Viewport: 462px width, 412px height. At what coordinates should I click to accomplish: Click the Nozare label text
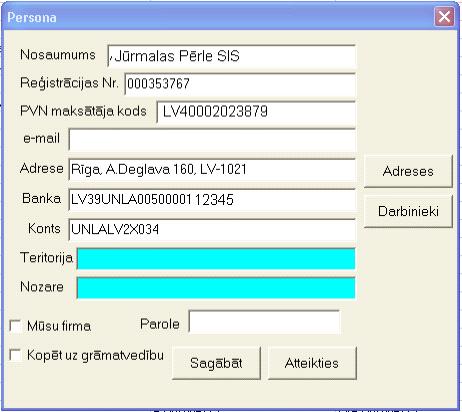(x=42, y=287)
